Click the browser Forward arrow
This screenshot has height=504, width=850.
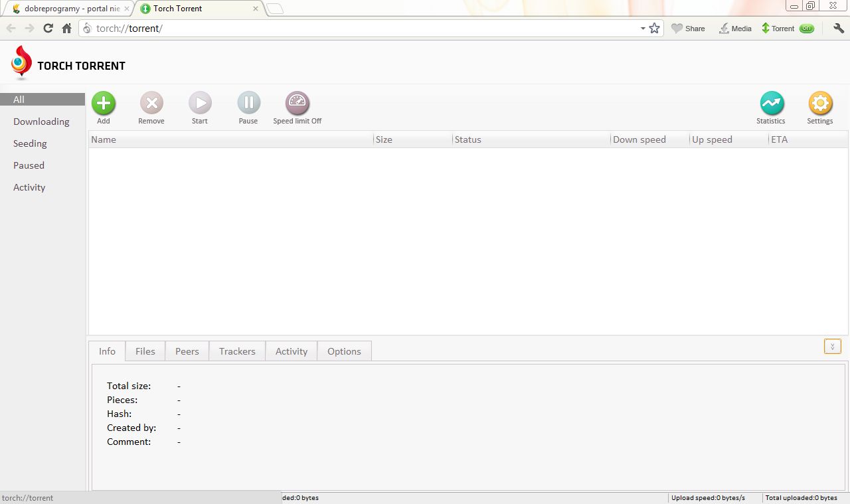(x=29, y=29)
